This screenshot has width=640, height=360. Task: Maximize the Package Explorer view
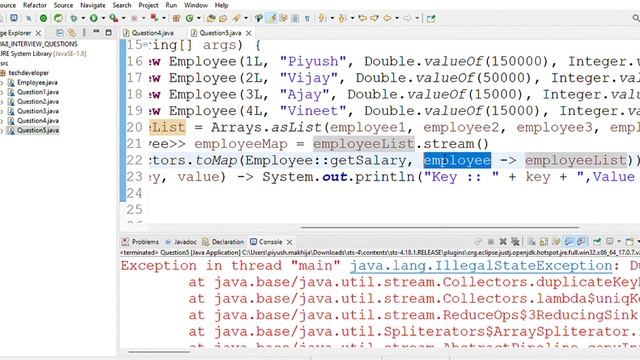pos(109,33)
